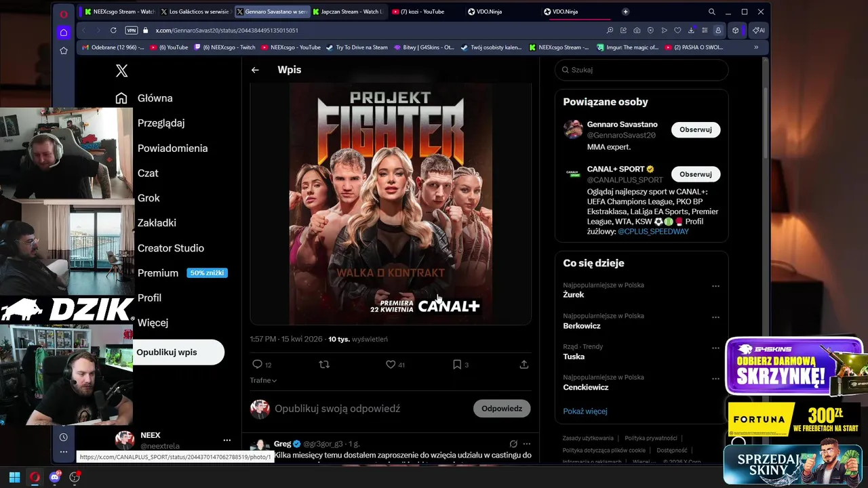Open the Żurek trending topic
The image size is (868, 488).
point(573,295)
